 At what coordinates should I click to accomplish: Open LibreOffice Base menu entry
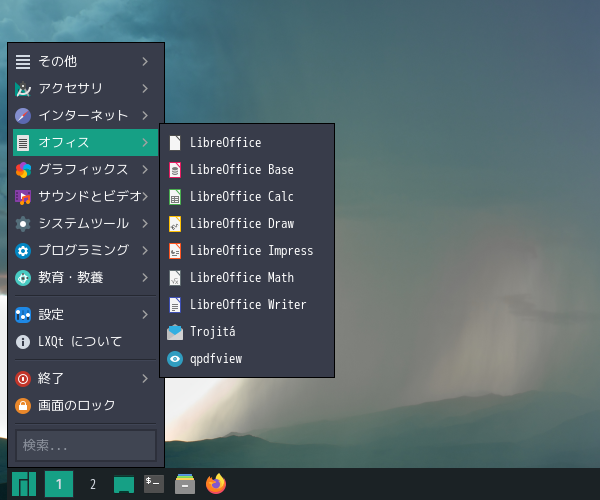coord(247,169)
